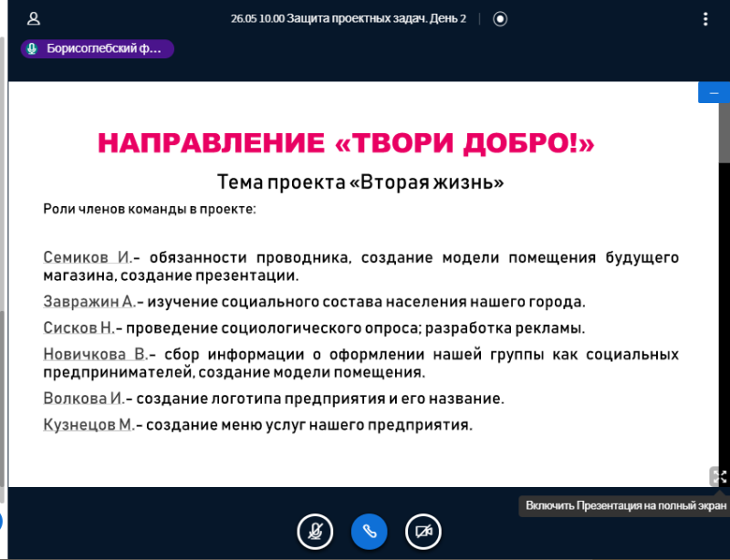The height and width of the screenshot is (560, 730).
Task: Click the microphone icon in talking chip
Action: (33, 49)
